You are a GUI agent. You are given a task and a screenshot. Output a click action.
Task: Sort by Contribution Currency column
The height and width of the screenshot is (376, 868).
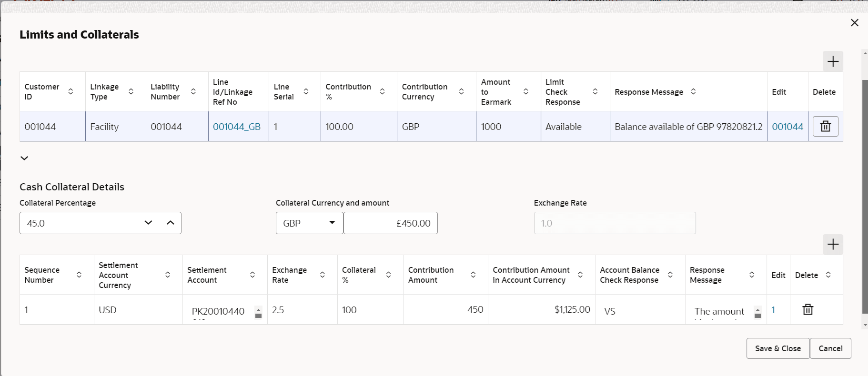461,91
